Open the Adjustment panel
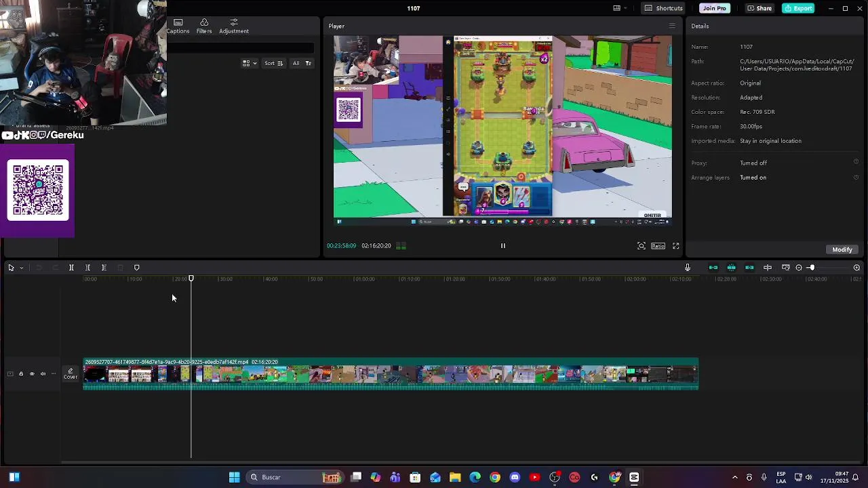 click(234, 26)
